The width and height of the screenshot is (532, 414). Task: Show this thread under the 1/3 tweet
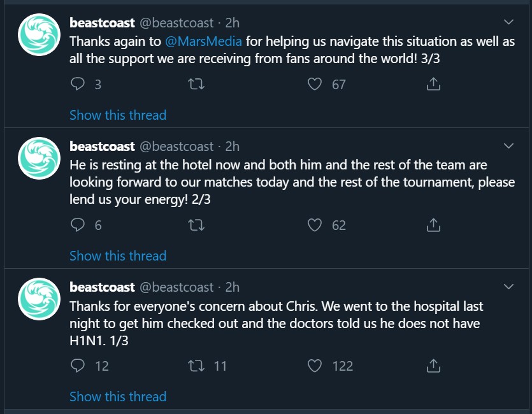pyautogui.click(x=118, y=396)
